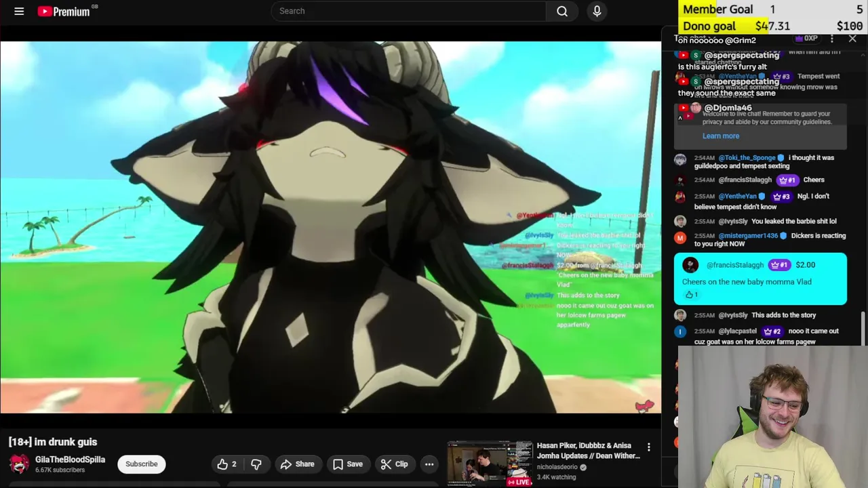Close the live chat panel
The height and width of the screenshot is (488, 868).
click(852, 39)
